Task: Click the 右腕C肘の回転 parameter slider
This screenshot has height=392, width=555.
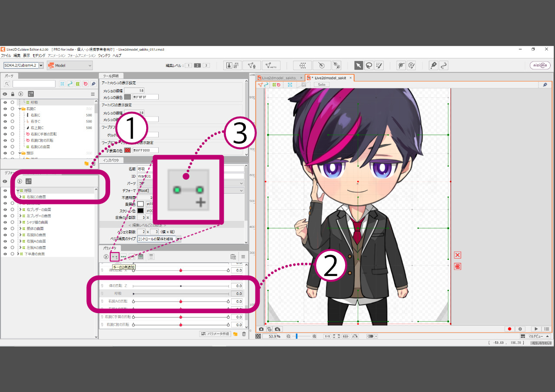Action: pyautogui.click(x=181, y=324)
